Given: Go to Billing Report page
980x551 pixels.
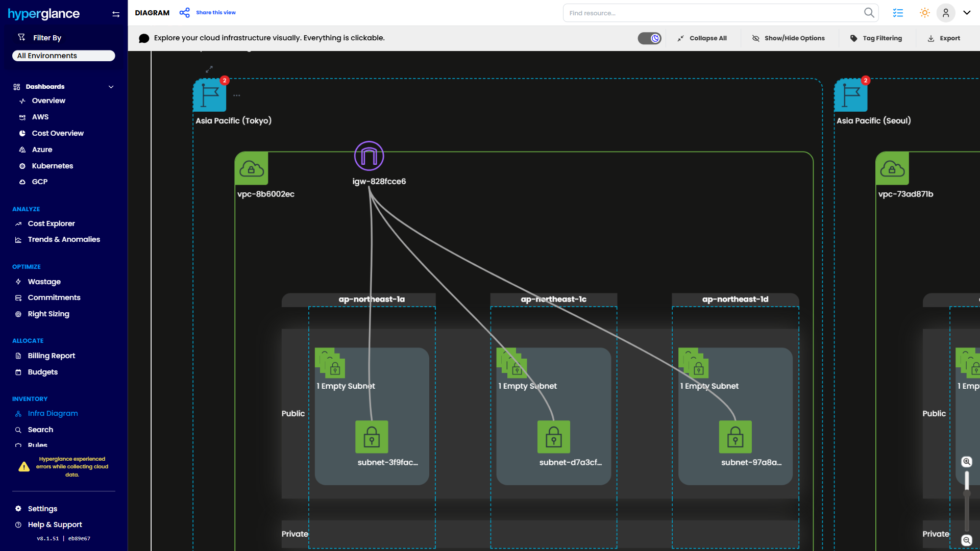Looking at the screenshot, I should [51, 356].
